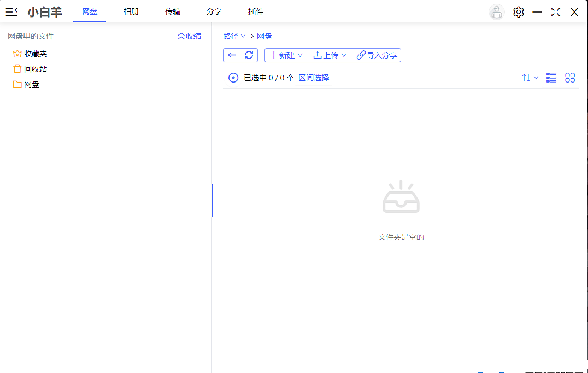588x373 pixels.
Task: Switch to the 传输 tab
Action: [173, 11]
